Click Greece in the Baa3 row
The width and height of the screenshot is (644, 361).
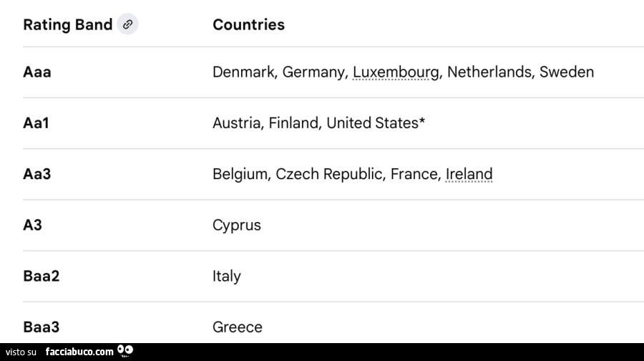pyautogui.click(x=238, y=327)
